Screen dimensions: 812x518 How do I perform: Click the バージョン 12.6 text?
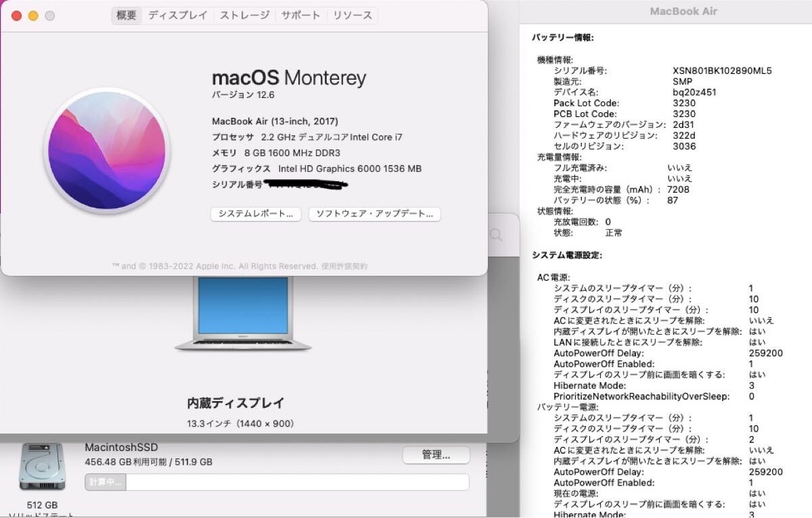coord(242,95)
